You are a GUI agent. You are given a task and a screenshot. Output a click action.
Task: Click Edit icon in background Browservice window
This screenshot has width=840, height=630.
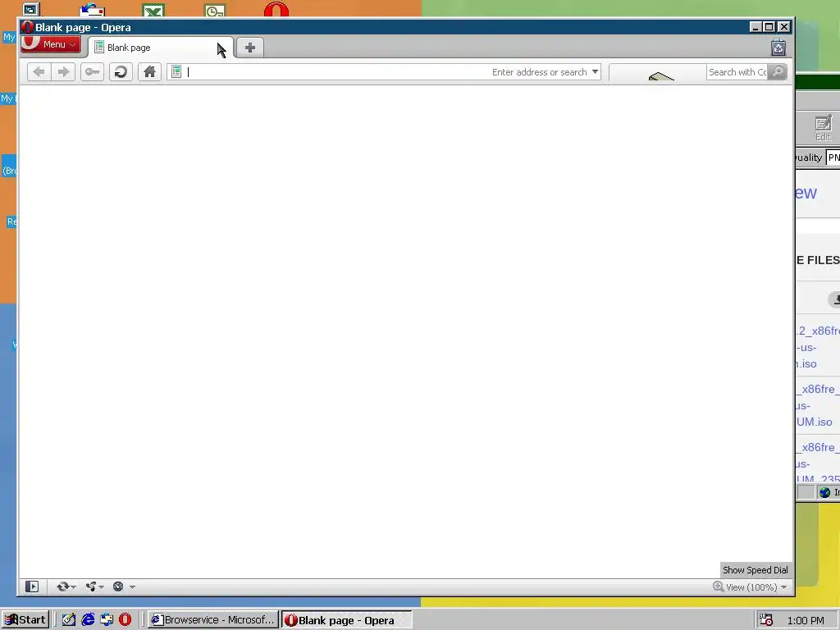[x=823, y=129]
